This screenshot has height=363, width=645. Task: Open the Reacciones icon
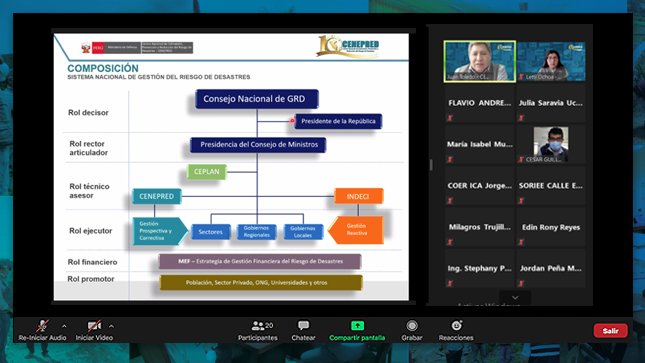tap(456, 326)
